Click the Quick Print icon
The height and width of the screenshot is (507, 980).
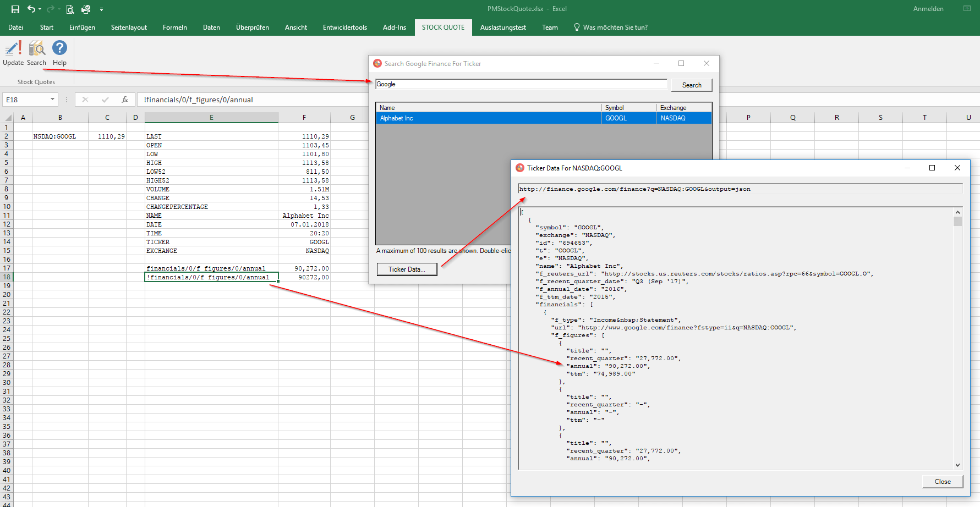pyautogui.click(x=86, y=9)
